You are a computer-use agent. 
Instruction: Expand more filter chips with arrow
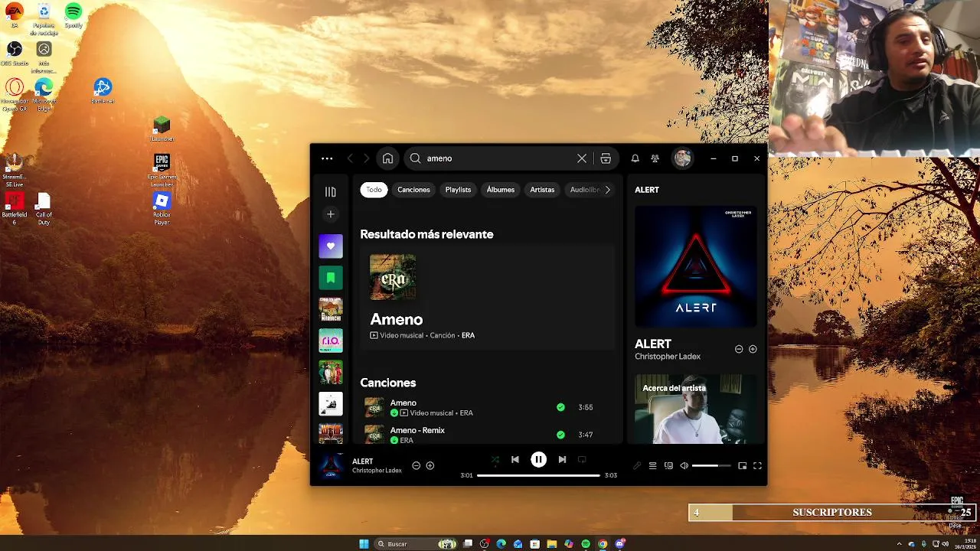point(608,190)
